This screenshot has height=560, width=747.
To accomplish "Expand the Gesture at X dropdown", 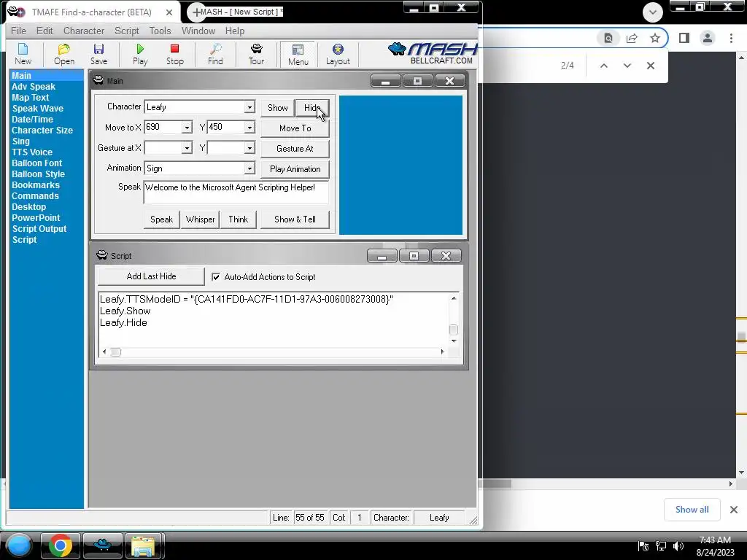I will coord(187,148).
